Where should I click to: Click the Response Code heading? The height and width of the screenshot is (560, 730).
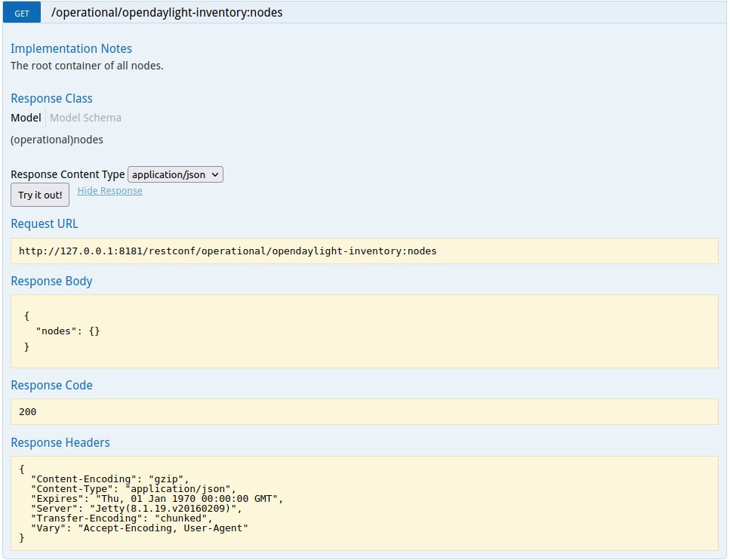point(51,385)
